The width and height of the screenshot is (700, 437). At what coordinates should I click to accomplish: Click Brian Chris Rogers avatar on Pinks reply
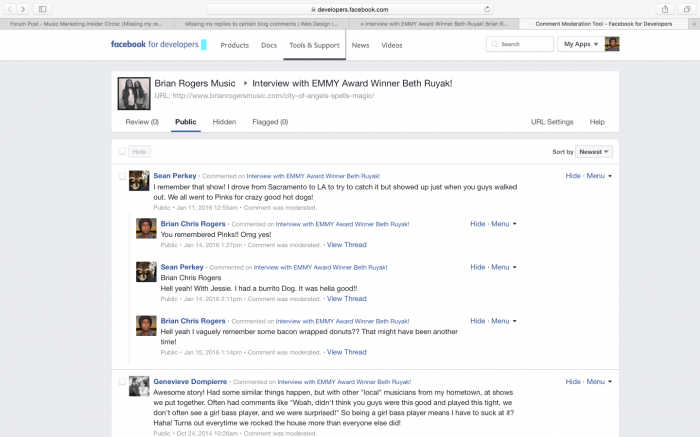(146, 228)
